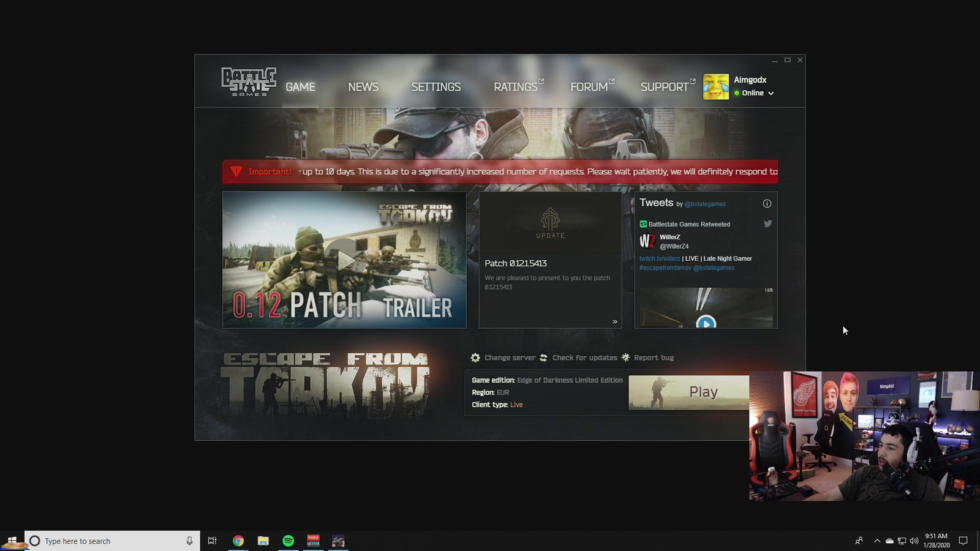Click the Report bug link
This screenshot has height=551, width=980.
click(x=654, y=358)
